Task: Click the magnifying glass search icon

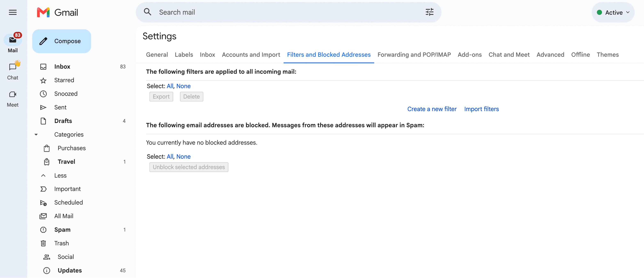Action: [148, 12]
